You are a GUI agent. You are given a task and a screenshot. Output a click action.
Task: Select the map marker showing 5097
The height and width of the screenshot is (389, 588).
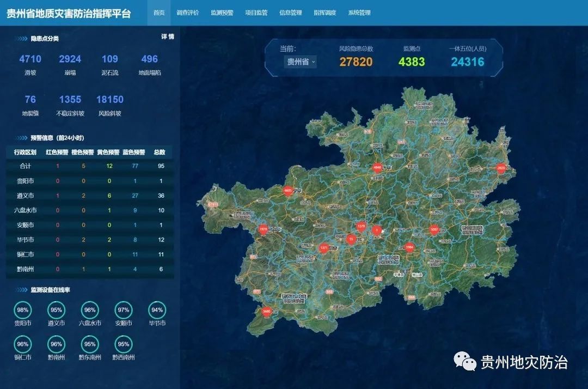(x=434, y=229)
